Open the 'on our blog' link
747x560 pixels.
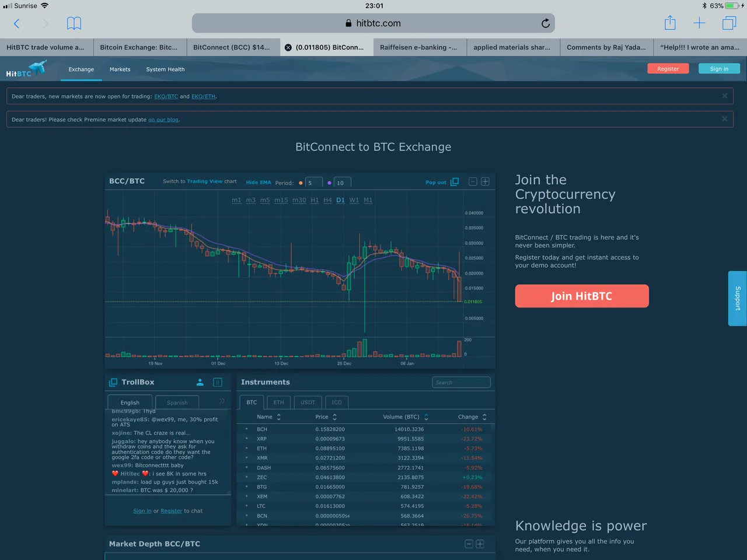click(x=163, y=120)
